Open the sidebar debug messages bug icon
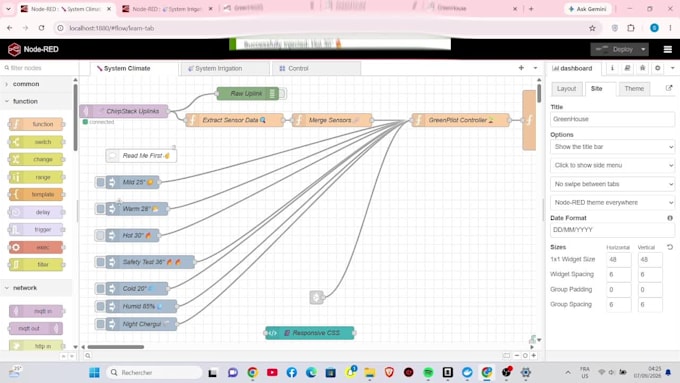Image resolution: width=680 pixels, height=383 pixels. click(642, 68)
